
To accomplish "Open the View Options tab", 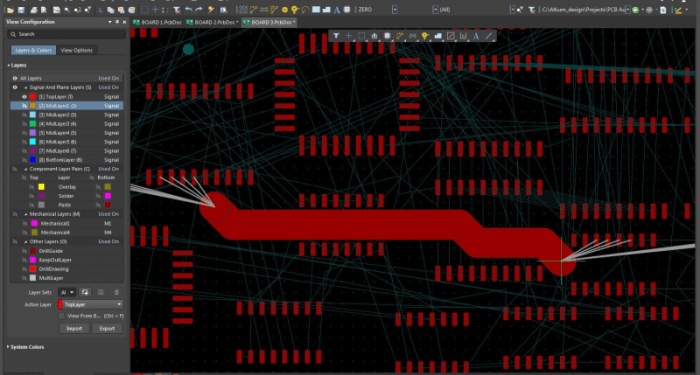I will pyautogui.click(x=77, y=50).
